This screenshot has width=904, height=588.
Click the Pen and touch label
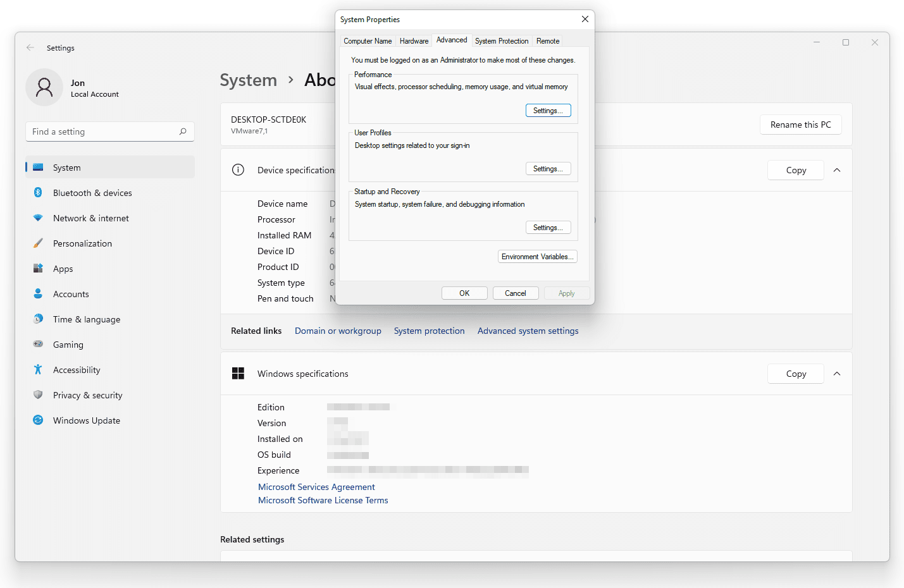pyautogui.click(x=285, y=298)
